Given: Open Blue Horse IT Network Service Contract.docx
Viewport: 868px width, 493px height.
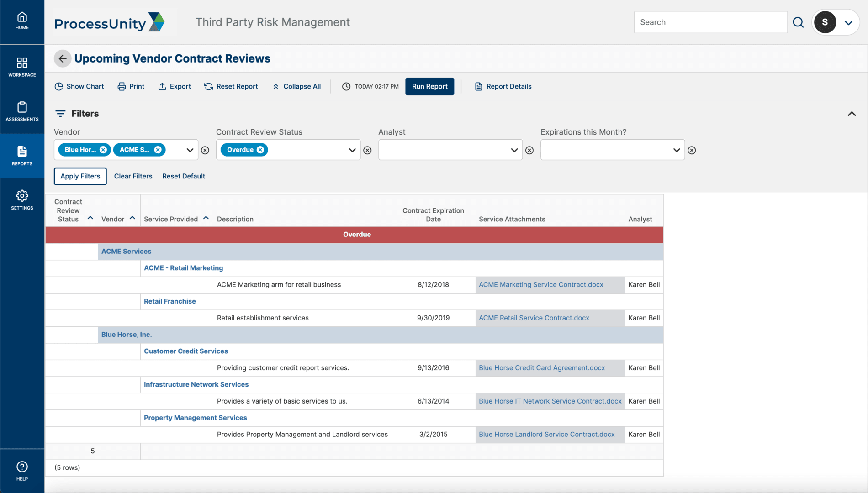Looking at the screenshot, I should coord(550,401).
